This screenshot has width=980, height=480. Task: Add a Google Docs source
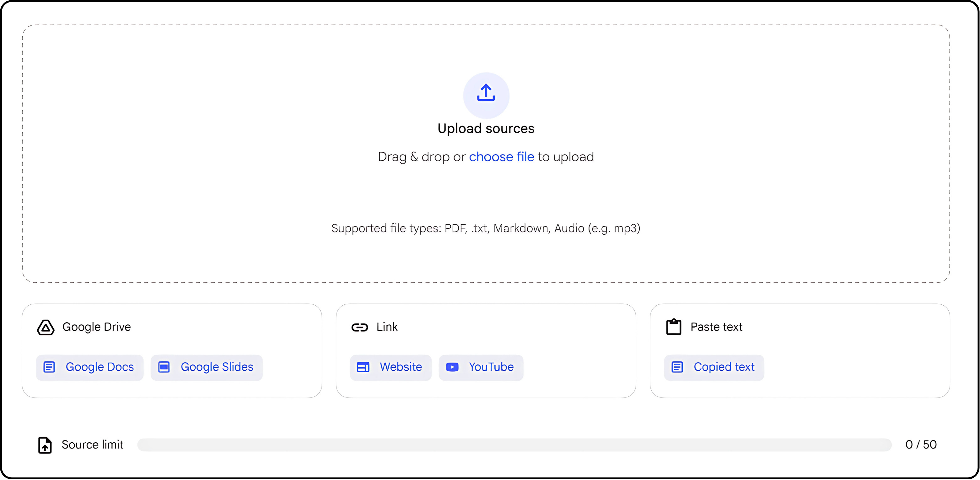coord(89,367)
